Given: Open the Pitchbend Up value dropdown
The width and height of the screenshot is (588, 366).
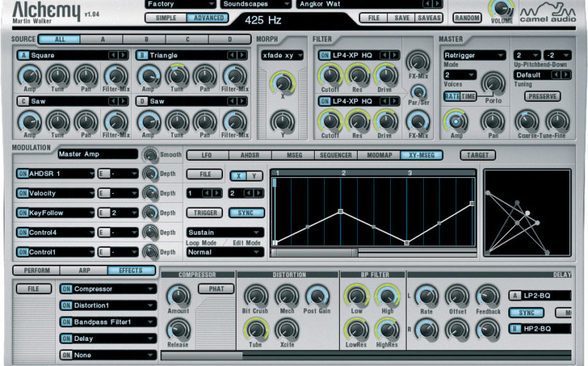Looking at the screenshot, I should (527, 55).
